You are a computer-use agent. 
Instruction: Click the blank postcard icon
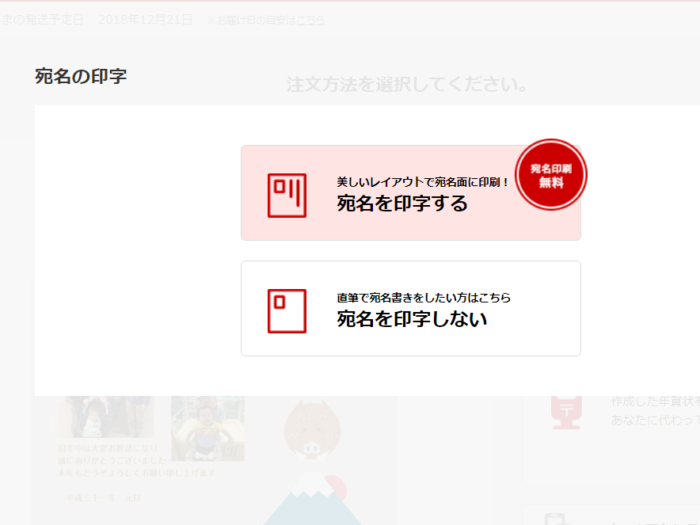coord(287,311)
